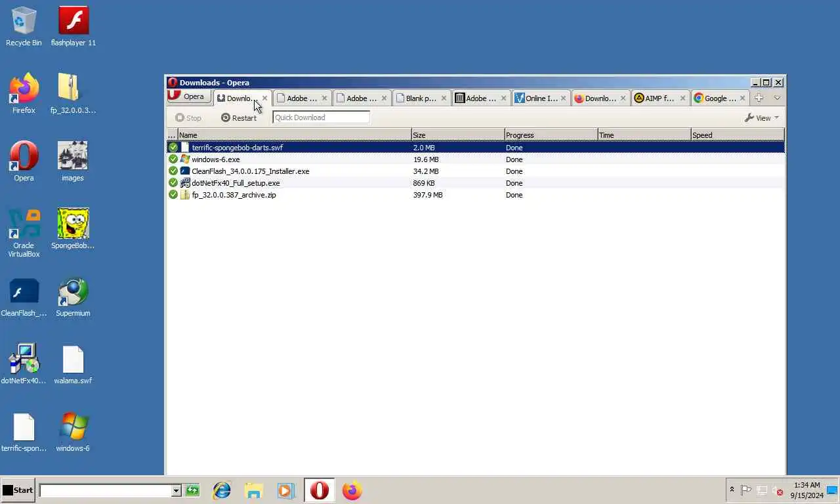
Task: Select windows-6.exe in download list
Action: coord(476,159)
